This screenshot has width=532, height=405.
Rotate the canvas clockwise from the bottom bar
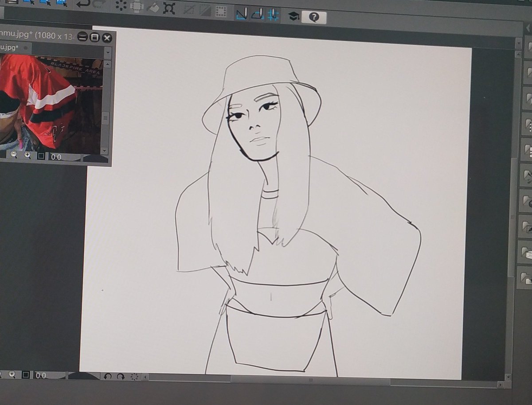click(x=121, y=377)
